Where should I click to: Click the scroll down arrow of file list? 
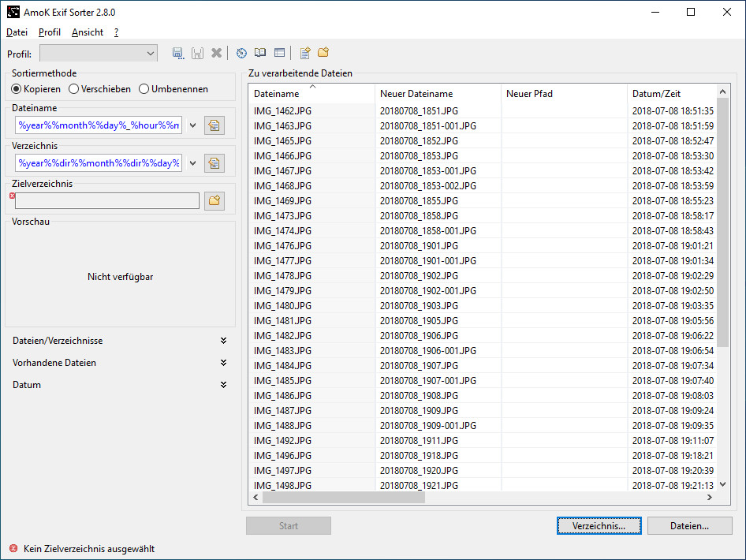coord(722,484)
